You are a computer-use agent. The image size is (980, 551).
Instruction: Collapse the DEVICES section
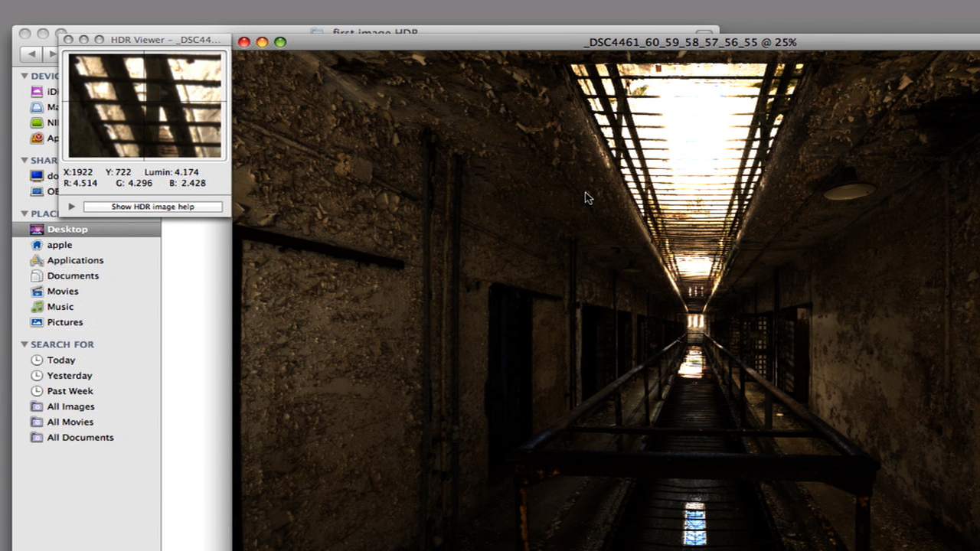coord(23,76)
